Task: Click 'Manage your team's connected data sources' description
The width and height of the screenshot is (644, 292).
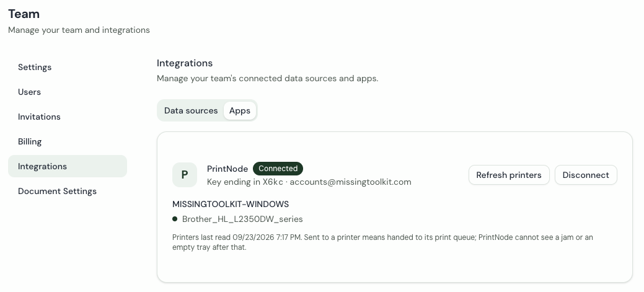Action: [x=267, y=79]
